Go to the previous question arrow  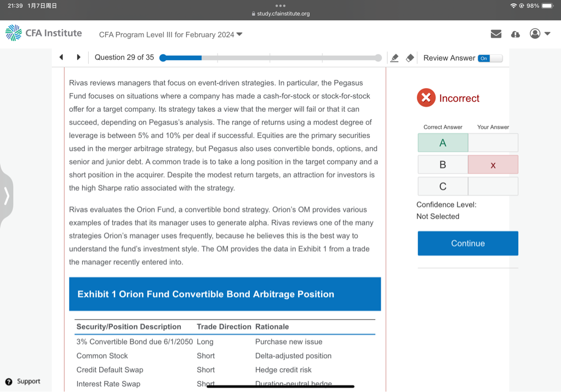point(61,57)
